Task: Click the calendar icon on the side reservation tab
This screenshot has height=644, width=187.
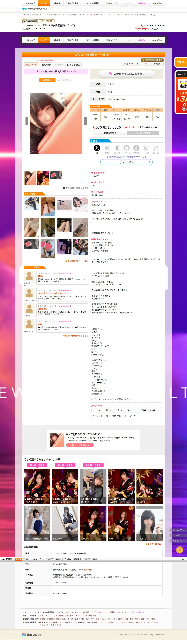Action: (x=179, y=62)
